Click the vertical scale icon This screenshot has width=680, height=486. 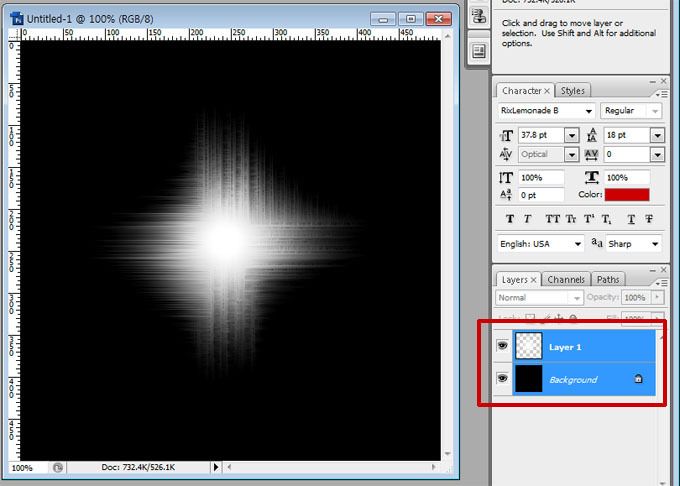(x=506, y=178)
